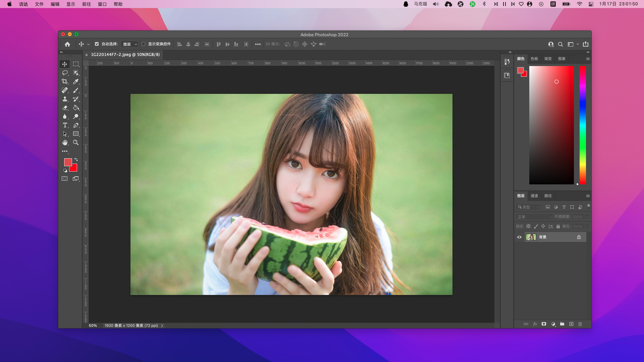Click the create new layer icon
644x362 pixels.
[x=571, y=324]
